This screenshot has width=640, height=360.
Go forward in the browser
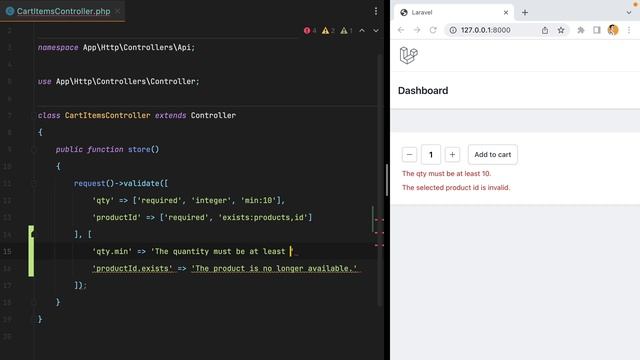click(x=417, y=30)
